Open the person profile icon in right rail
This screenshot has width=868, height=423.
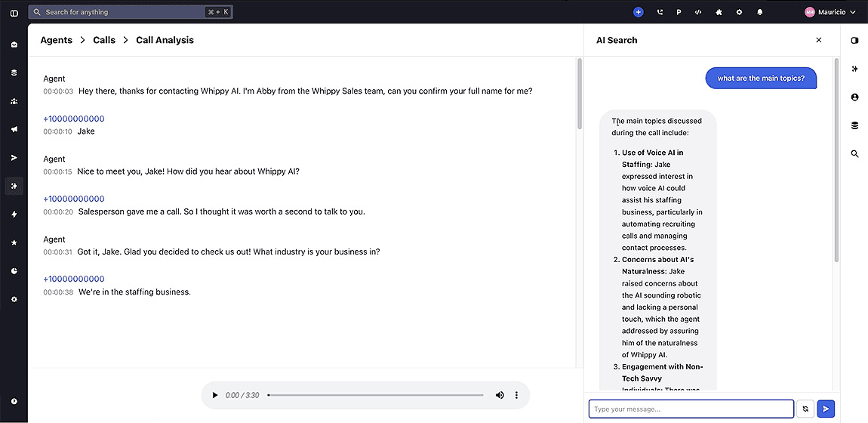point(854,97)
